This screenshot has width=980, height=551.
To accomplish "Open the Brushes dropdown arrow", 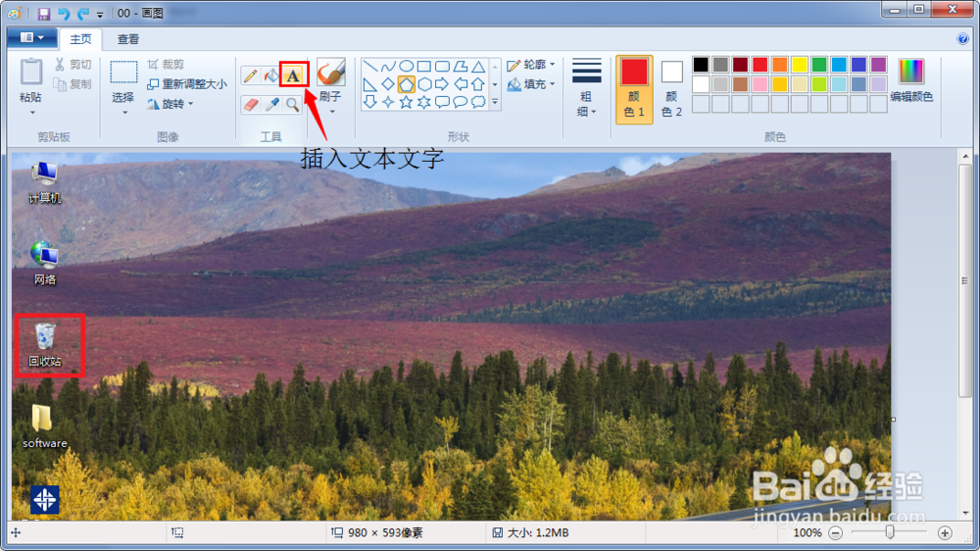I will [332, 112].
